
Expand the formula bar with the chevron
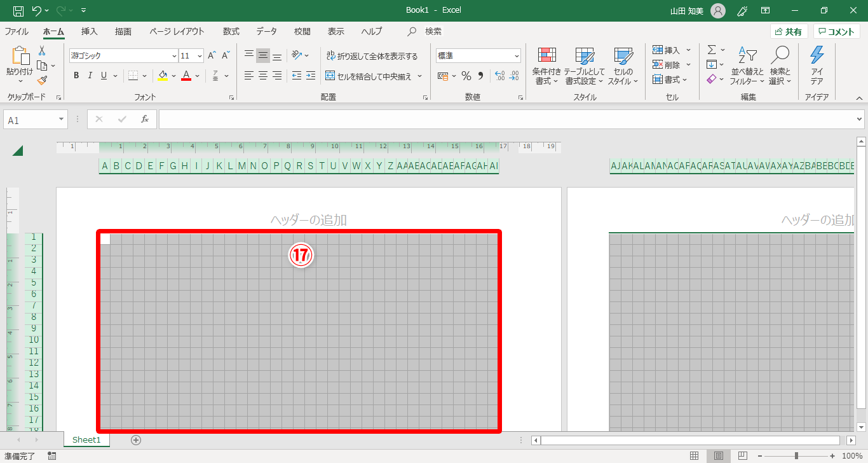pos(860,119)
